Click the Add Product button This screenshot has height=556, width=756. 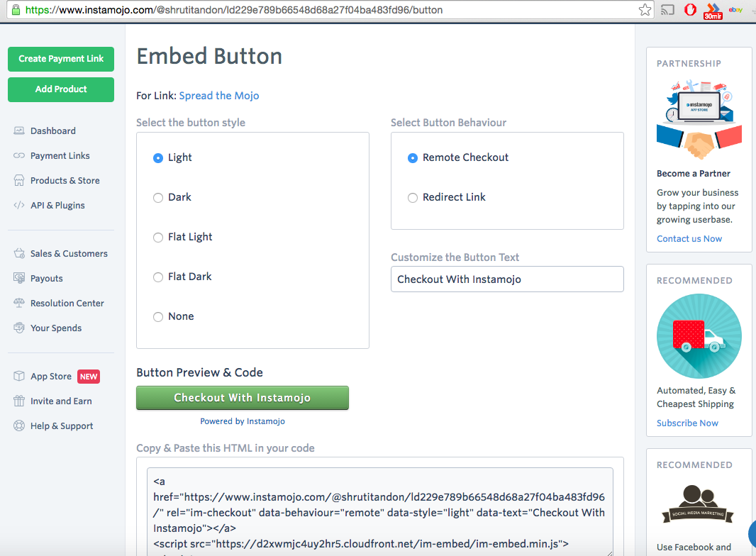click(x=61, y=89)
